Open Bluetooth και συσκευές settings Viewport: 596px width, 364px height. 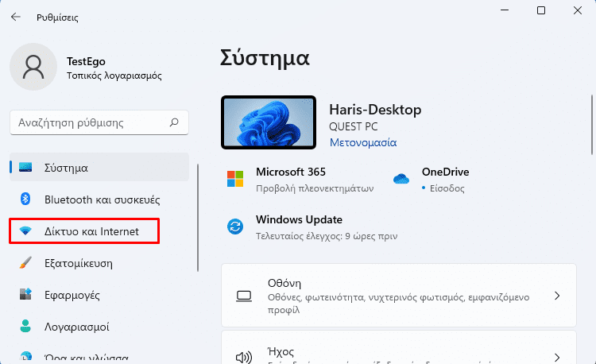[x=99, y=199]
